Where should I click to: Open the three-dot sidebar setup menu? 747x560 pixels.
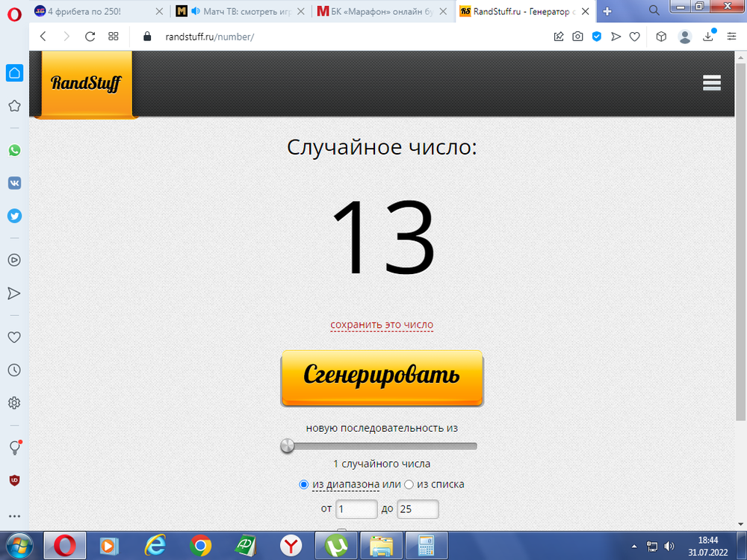pos(14,516)
